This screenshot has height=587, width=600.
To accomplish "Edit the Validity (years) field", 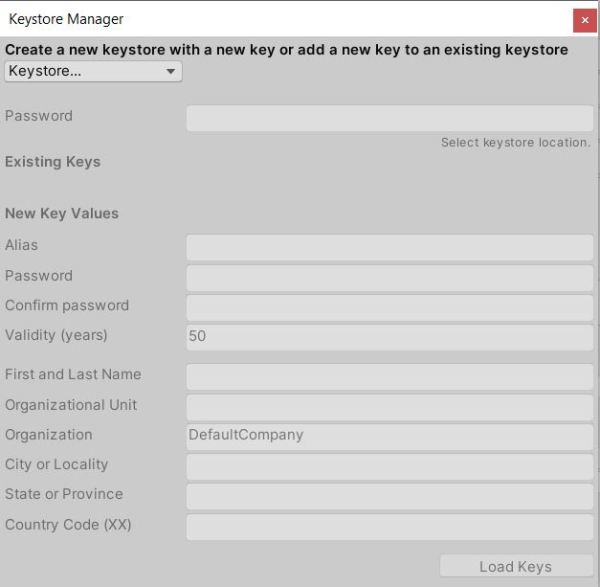I will click(x=389, y=337).
